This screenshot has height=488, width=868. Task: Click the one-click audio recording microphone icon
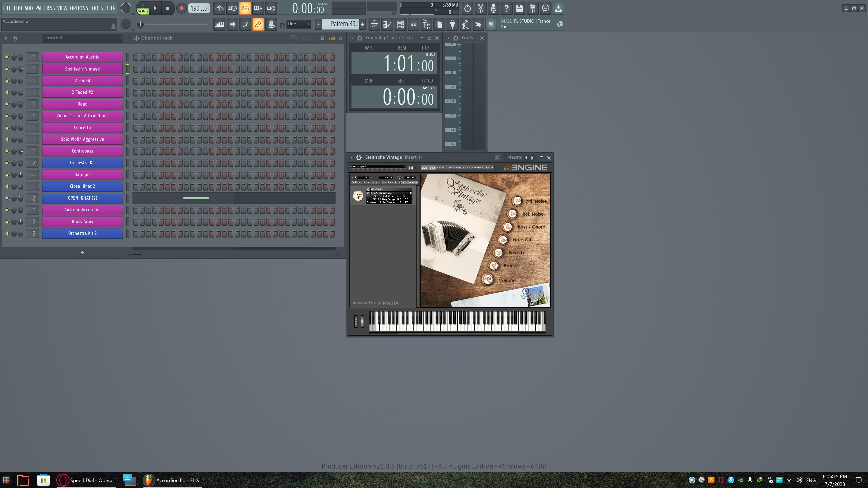(x=493, y=8)
